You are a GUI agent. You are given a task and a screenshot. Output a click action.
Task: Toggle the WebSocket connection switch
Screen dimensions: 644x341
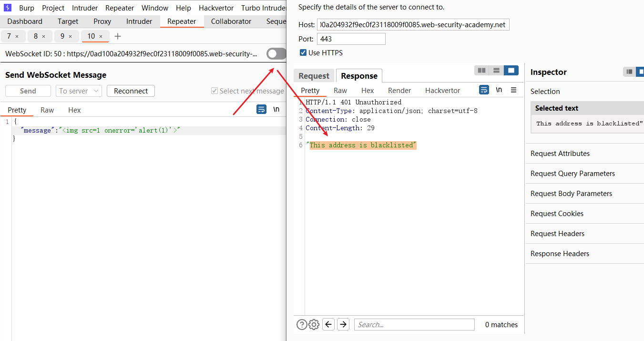[x=276, y=53]
